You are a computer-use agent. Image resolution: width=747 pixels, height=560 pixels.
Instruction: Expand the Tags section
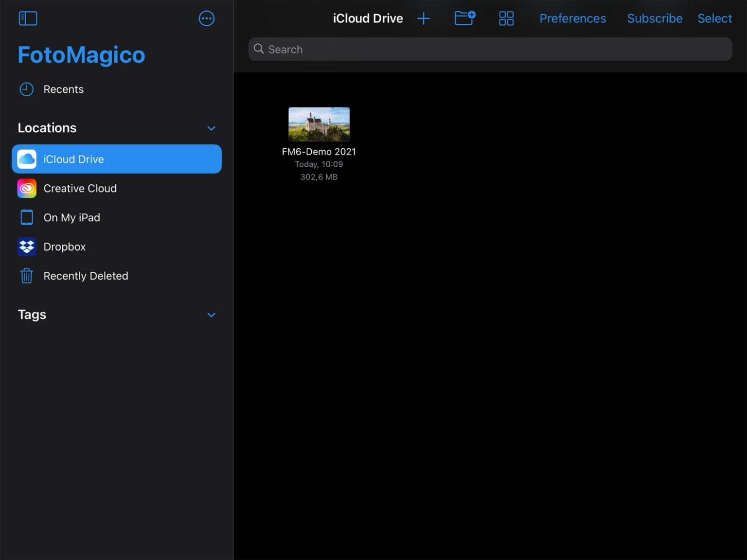[x=211, y=315]
